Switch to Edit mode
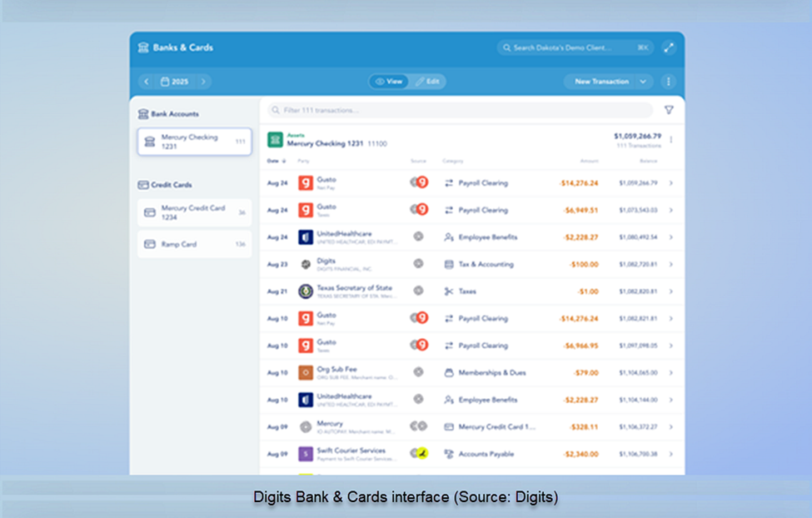Screen dimensions: 812x518 428,82
